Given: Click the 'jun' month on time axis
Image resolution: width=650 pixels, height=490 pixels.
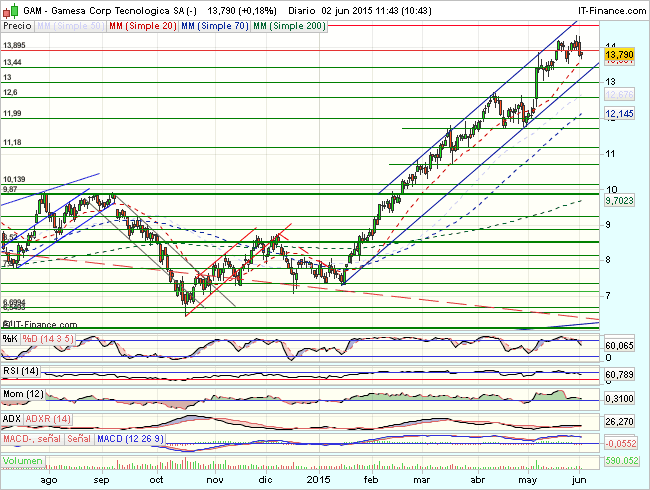Looking at the screenshot, I should pyautogui.click(x=579, y=480).
